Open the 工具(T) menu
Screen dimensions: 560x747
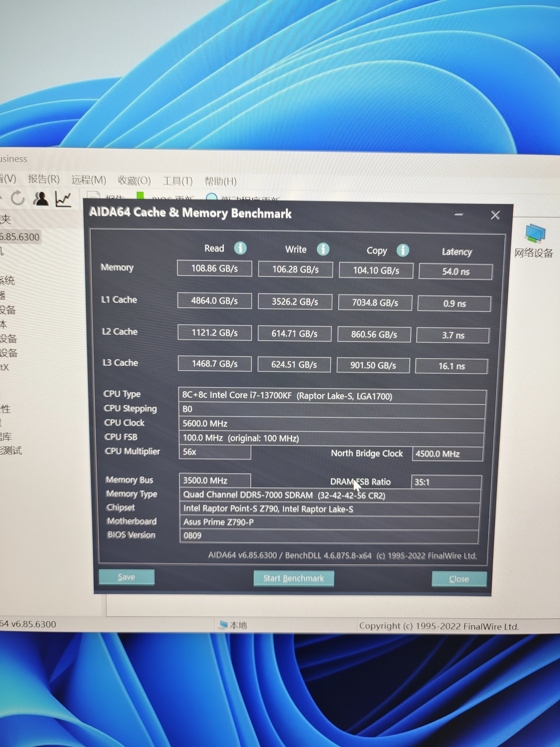click(x=178, y=181)
